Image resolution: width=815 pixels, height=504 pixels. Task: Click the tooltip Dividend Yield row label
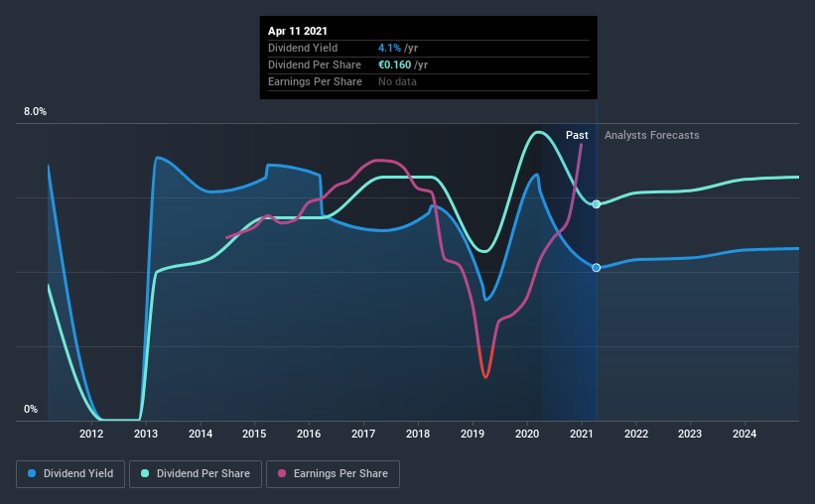coord(303,48)
